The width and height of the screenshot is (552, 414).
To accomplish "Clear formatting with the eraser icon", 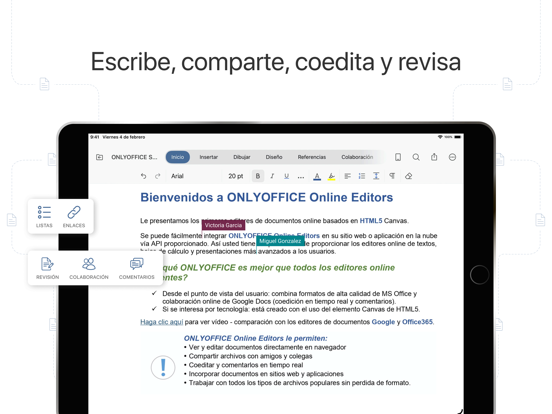I will coord(408,176).
